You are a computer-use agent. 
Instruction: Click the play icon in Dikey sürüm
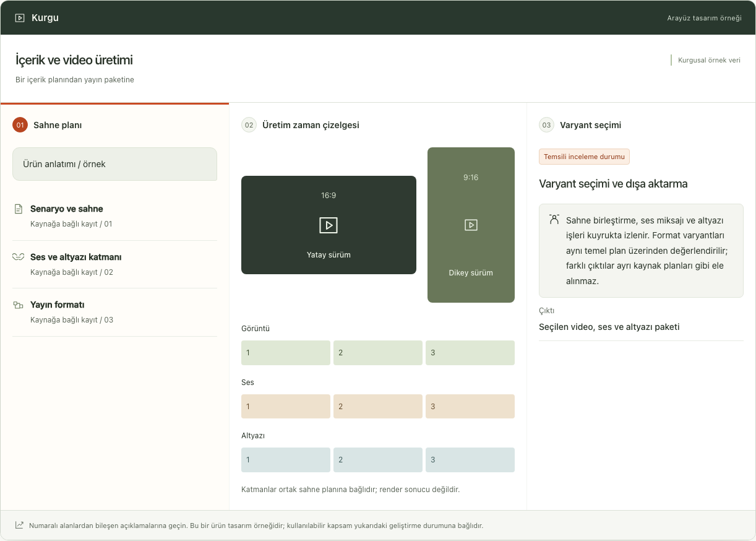pyautogui.click(x=471, y=225)
